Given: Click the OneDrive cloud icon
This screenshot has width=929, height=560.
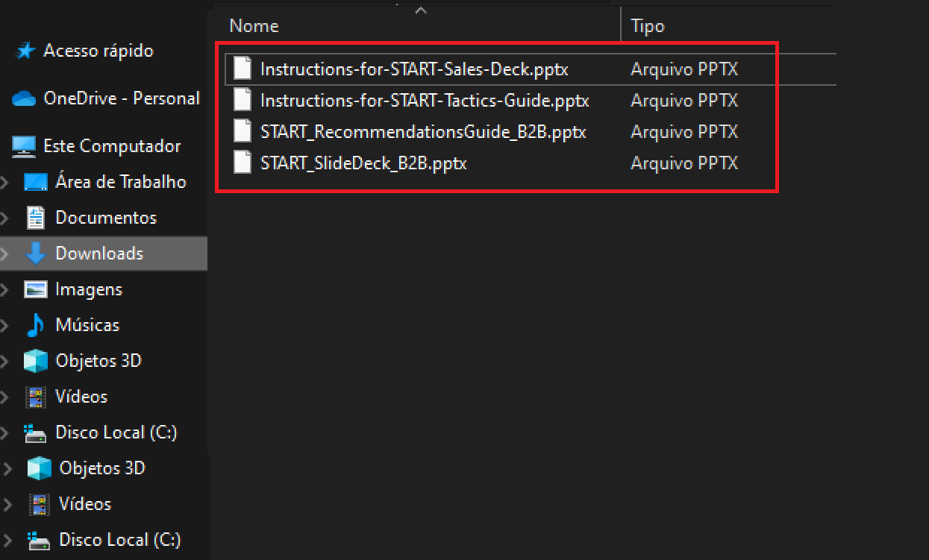Looking at the screenshot, I should [24, 98].
